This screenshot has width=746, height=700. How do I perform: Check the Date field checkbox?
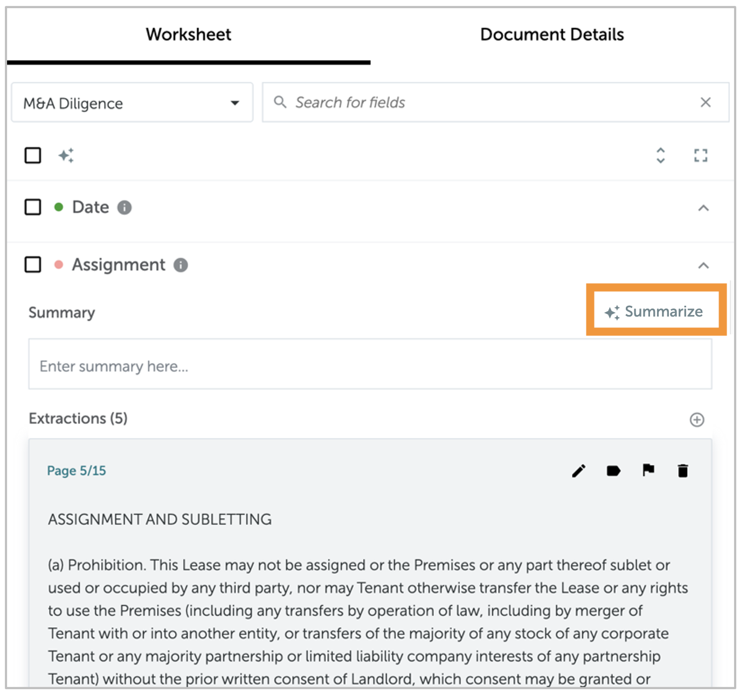point(33,207)
